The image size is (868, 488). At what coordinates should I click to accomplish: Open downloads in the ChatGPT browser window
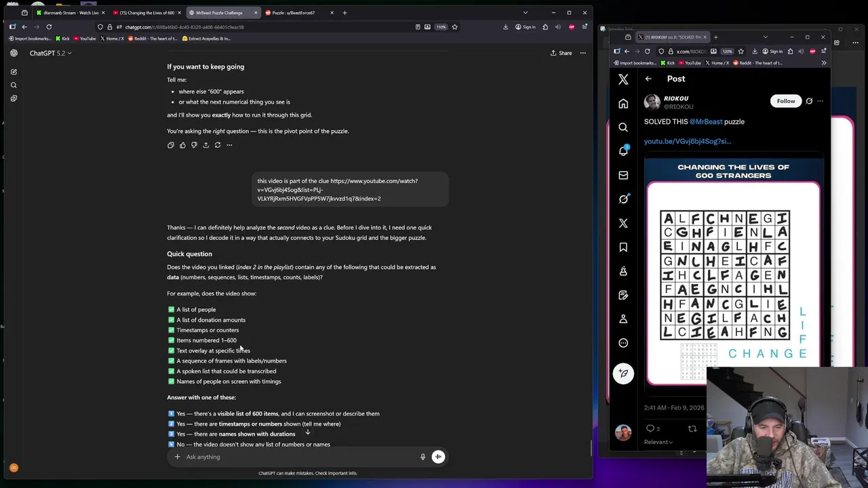click(505, 27)
